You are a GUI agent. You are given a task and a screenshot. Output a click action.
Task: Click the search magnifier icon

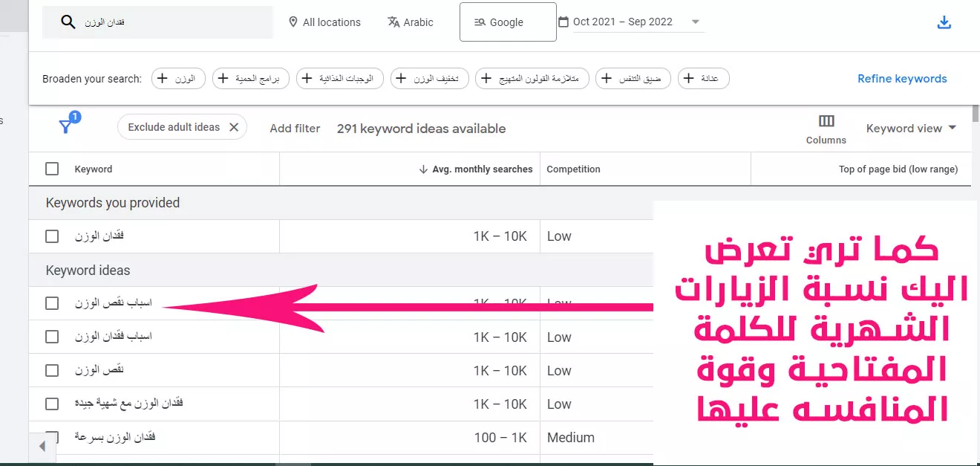(x=68, y=22)
